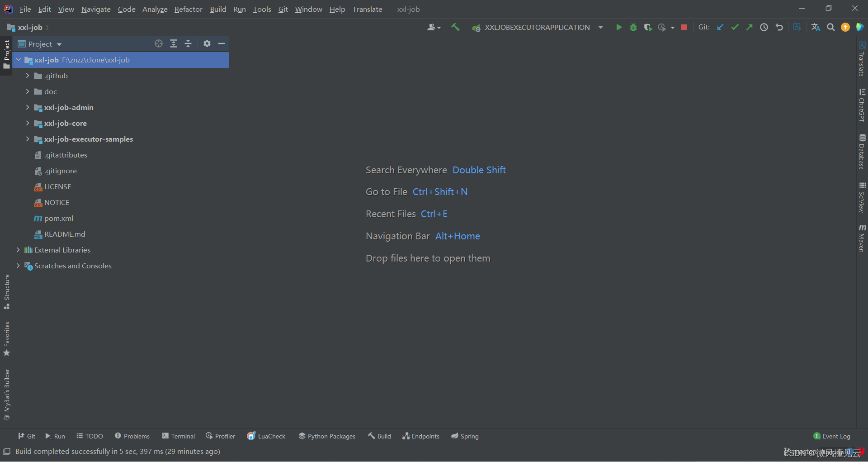Viewport: 868px width, 462px height.
Task: Hide the Project tool window
Action: point(222,44)
